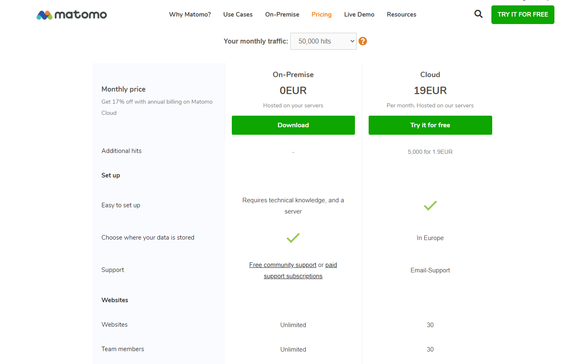
Task: Click Cloud 30 value in Websites row
Action: (430, 325)
